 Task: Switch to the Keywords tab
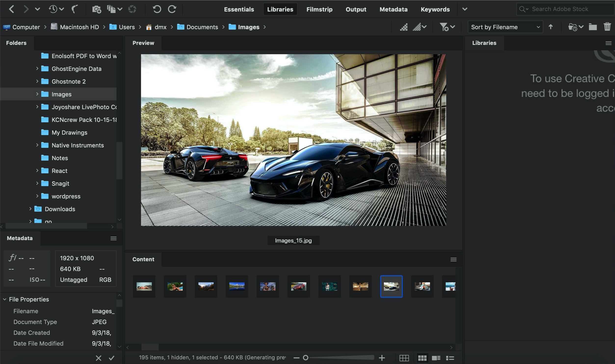pos(435,9)
